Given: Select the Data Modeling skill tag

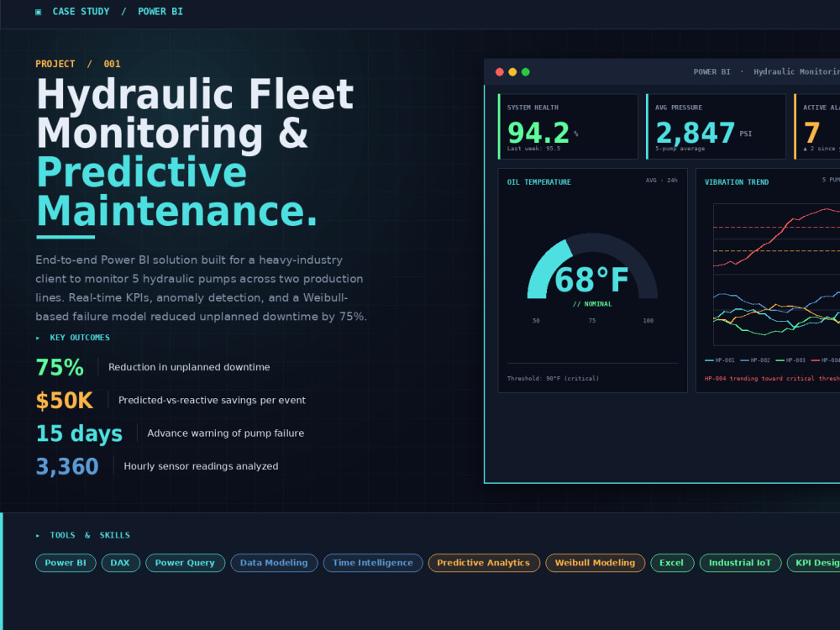Looking at the screenshot, I should tap(274, 563).
